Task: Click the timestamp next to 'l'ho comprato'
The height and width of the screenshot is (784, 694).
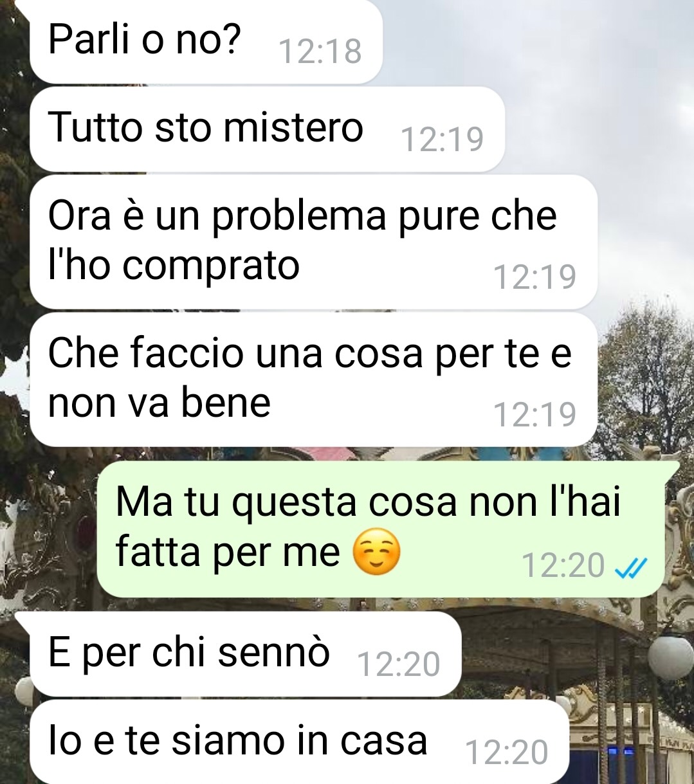Action: [534, 277]
